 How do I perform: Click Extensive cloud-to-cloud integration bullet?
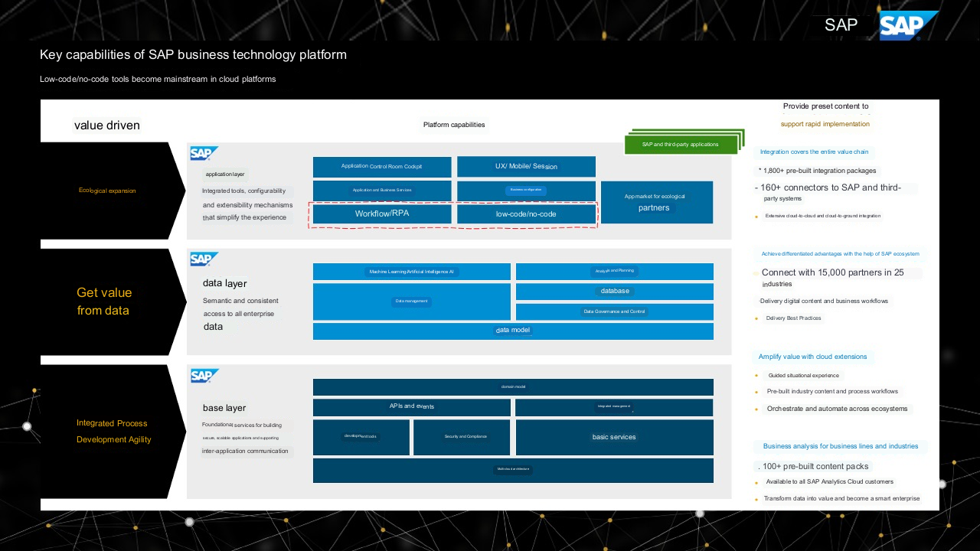822,216
